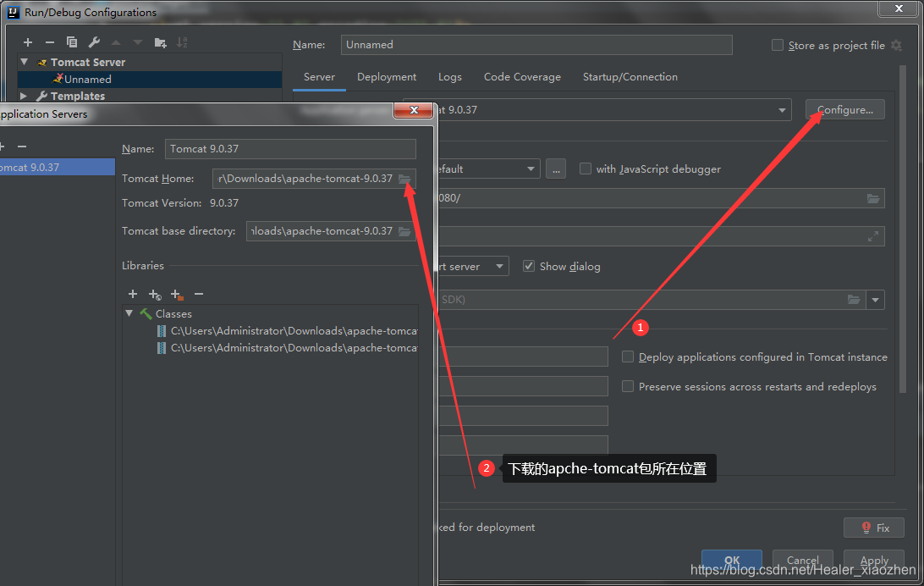The width and height of the screenshot is (924, 586).
Task: Browse for Tomcat Home folder
Action: 404,179
